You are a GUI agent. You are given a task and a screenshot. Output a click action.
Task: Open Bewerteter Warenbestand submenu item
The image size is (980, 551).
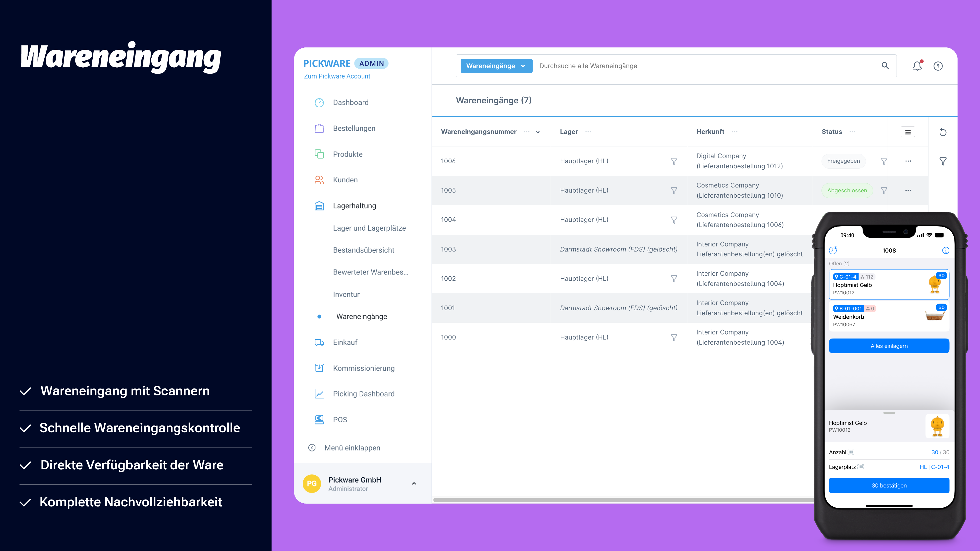coord(371,272)
